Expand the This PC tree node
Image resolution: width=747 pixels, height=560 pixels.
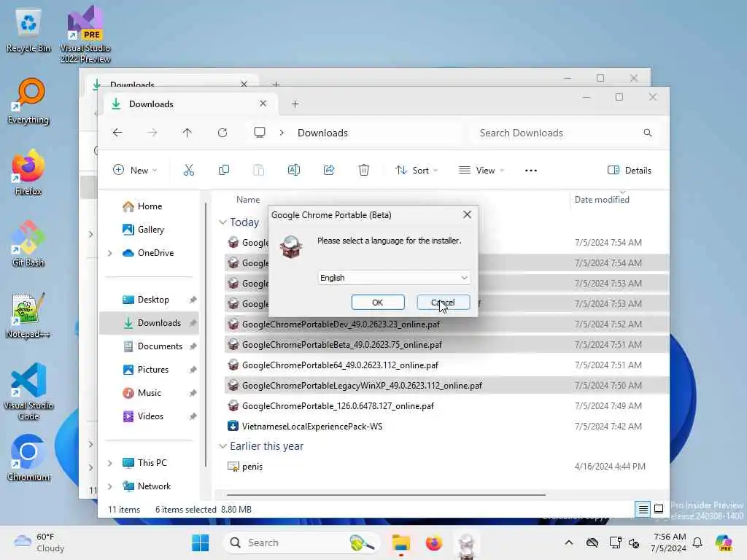click(110, 463)
